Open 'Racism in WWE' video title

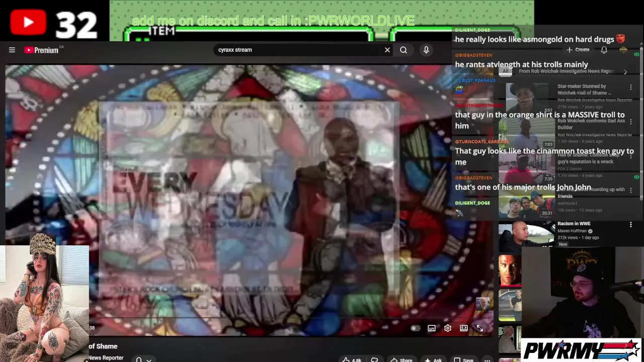[x=574, y=224]
